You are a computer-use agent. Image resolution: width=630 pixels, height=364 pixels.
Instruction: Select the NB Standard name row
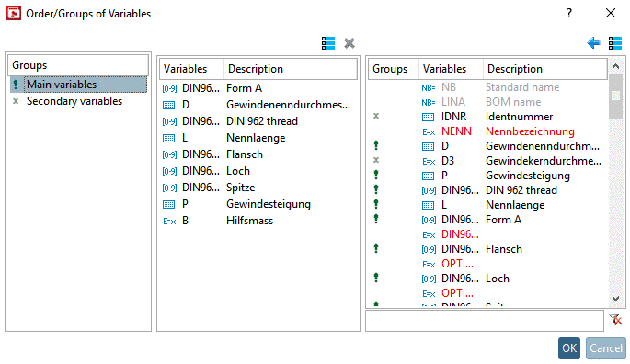pos(487,87)
